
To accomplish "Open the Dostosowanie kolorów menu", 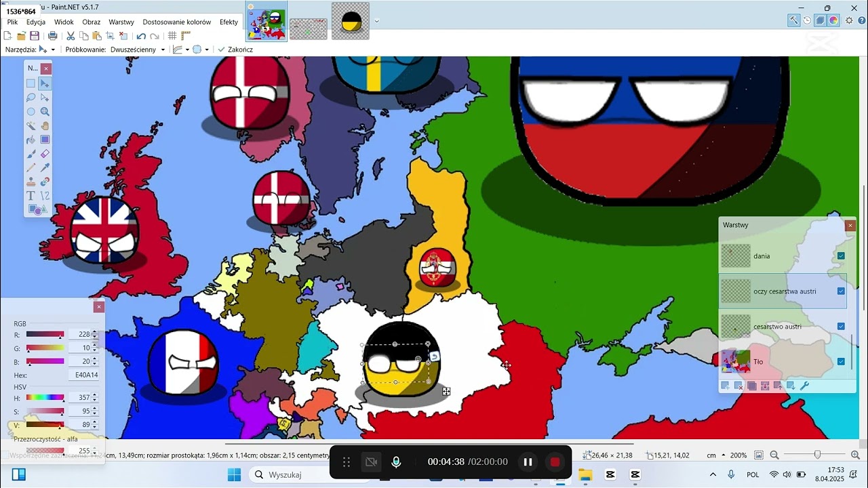I will coord(177,22).
